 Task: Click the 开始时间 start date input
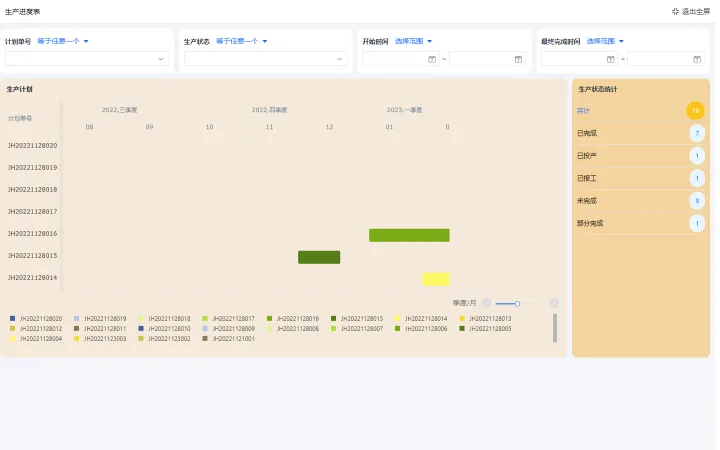(400, 59)
